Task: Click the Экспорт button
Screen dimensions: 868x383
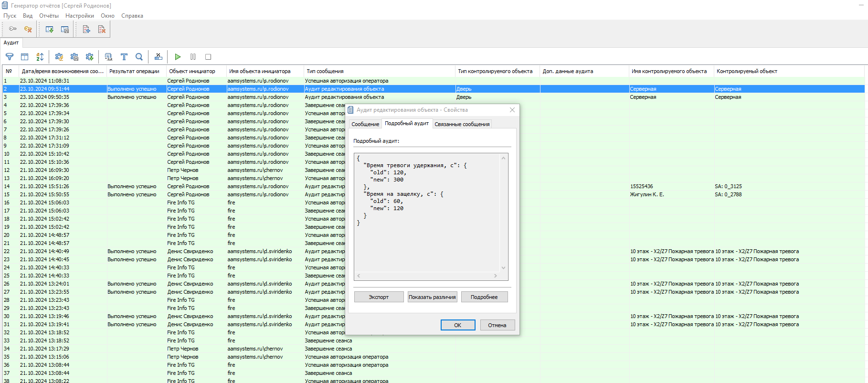Action: tap(379, 297)
